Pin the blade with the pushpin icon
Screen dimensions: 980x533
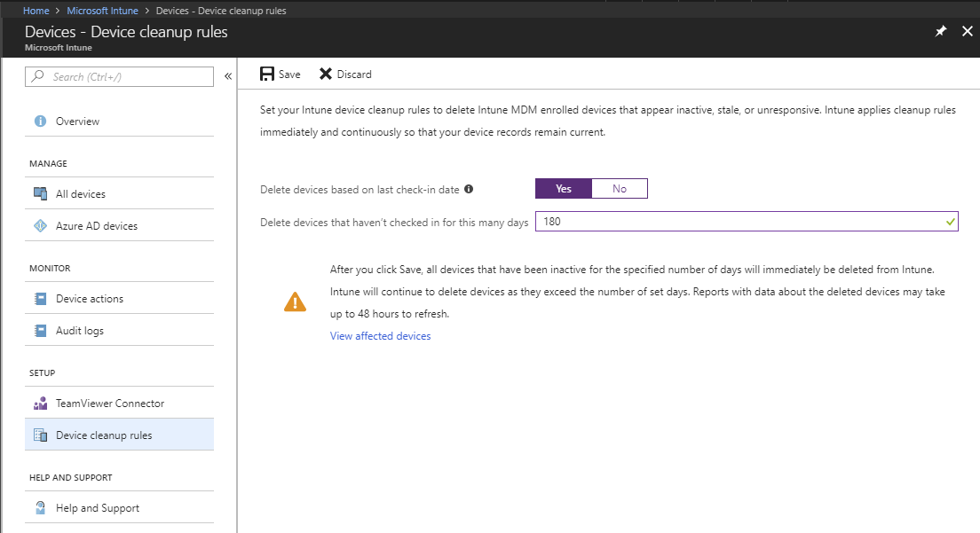click(941, 31)
